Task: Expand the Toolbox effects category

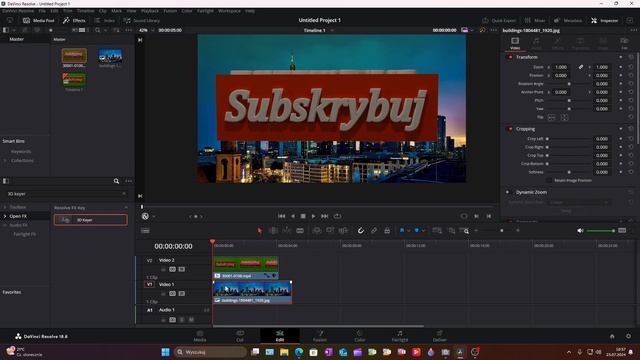Action: point(5,207)
